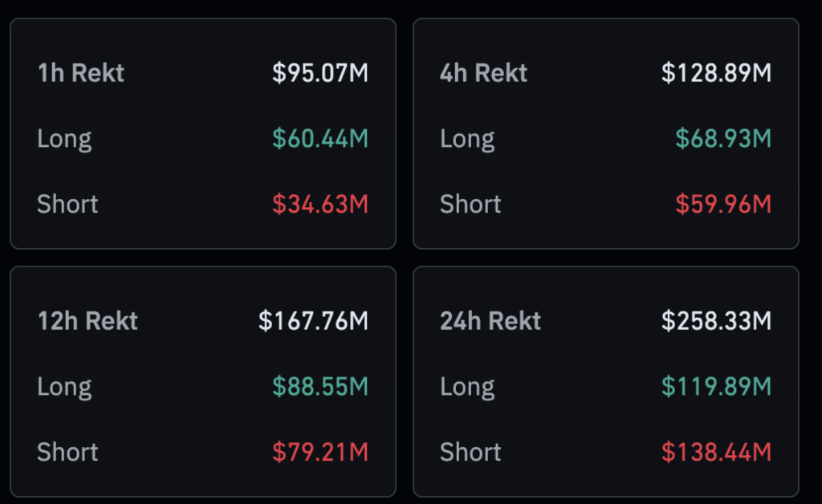Click the Long label in 1h Rekt card
This screenshot has height=504, width=822.
[64, 139]
